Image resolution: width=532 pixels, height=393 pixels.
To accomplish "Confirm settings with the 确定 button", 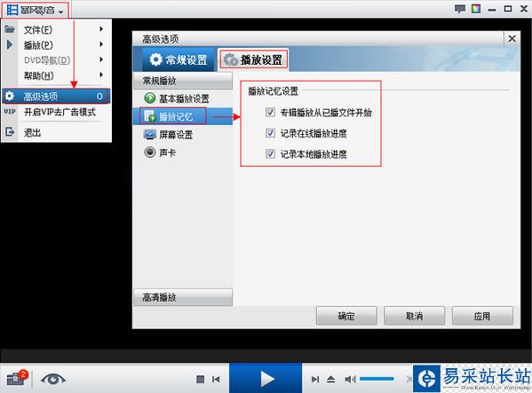I will click(x=346, y=316).
